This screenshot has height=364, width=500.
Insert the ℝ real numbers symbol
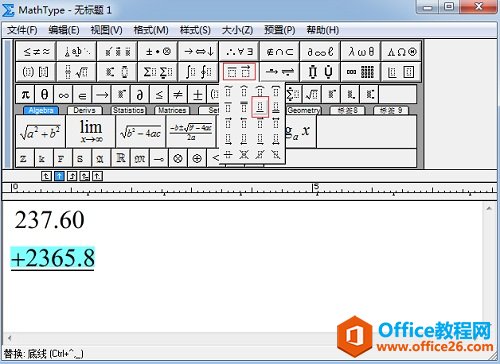tap(121, 158)
